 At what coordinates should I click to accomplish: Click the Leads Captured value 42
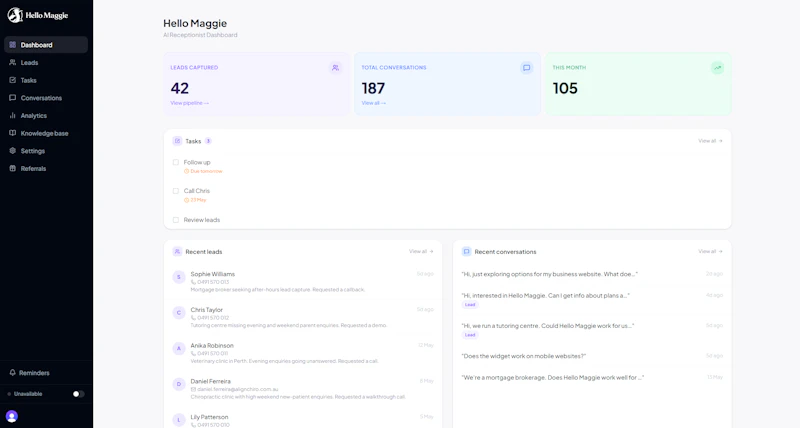180,88
